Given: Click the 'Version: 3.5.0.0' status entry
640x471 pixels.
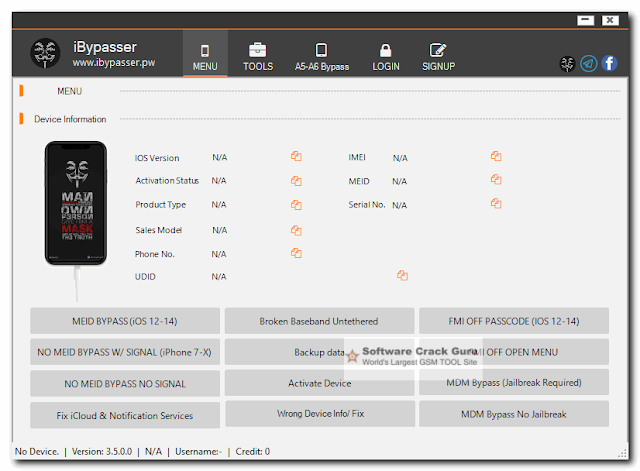Looking at the screenshot, I should [102, 451].
